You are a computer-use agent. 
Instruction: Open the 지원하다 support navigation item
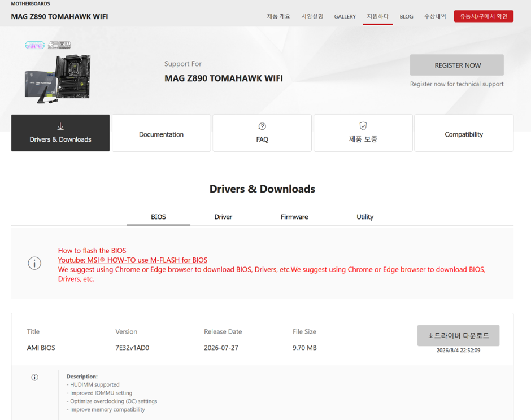click(377, 16)
